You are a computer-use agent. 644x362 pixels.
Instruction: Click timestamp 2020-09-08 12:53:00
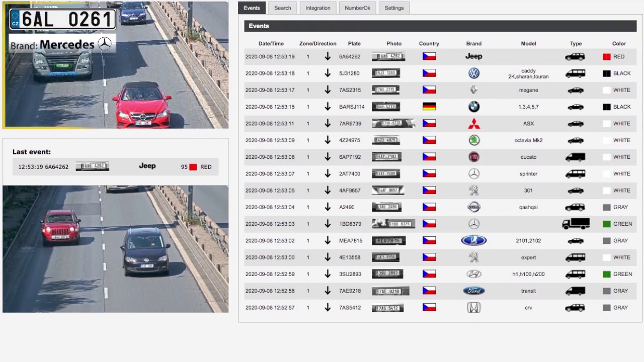(x=270, y=257)
